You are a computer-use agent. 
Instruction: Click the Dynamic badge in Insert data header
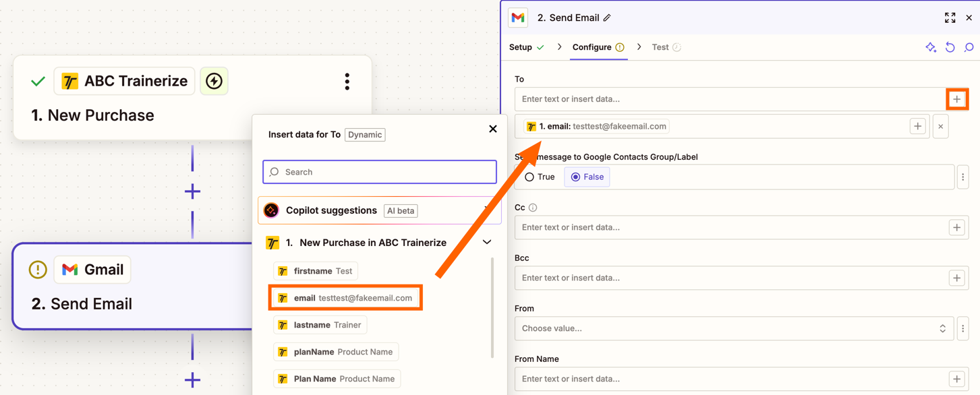[x=365, y=135]
